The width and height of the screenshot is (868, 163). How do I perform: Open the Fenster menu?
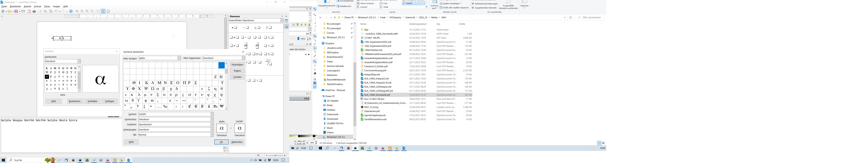pos(57,6)
